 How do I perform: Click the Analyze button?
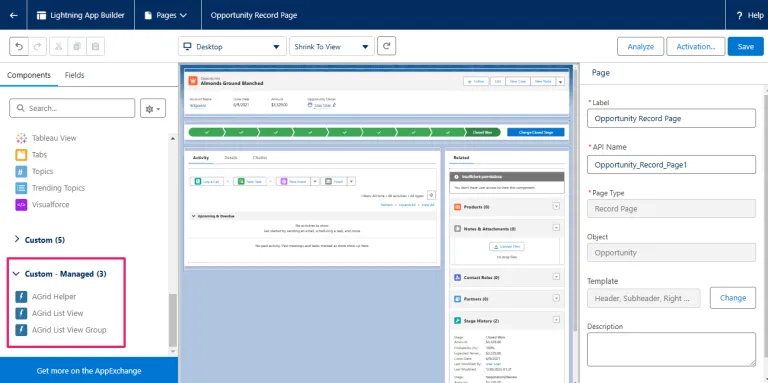click(641, 47)
